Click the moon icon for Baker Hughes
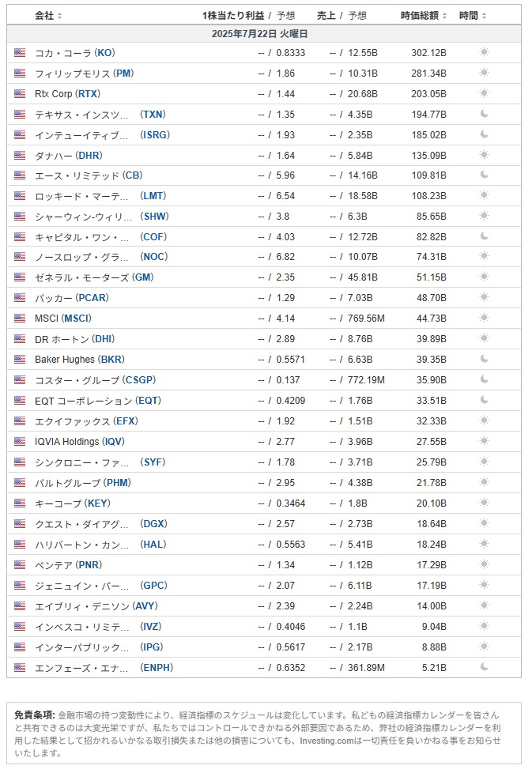 [x=484, y=359]
